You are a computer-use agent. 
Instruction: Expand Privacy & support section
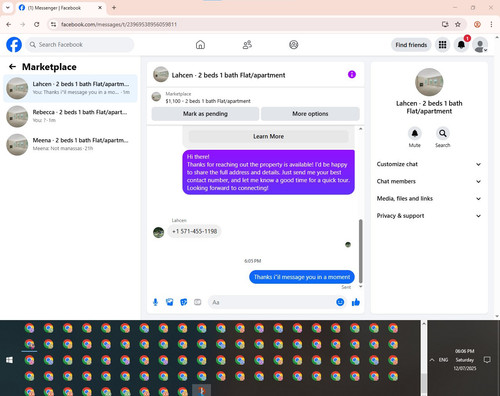[x=429, y=216]
